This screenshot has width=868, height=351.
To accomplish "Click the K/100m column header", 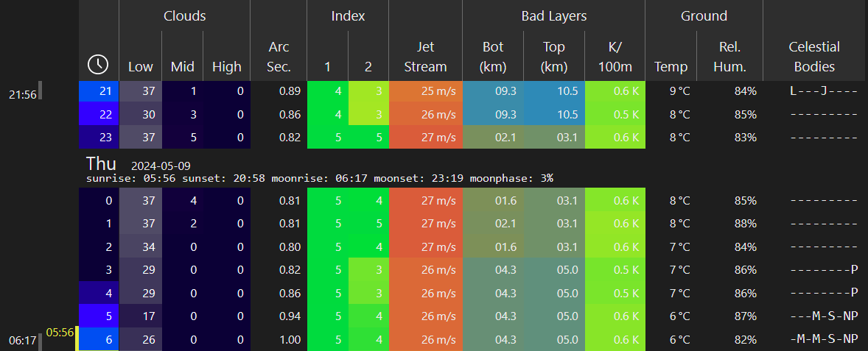I will [615, 57].
